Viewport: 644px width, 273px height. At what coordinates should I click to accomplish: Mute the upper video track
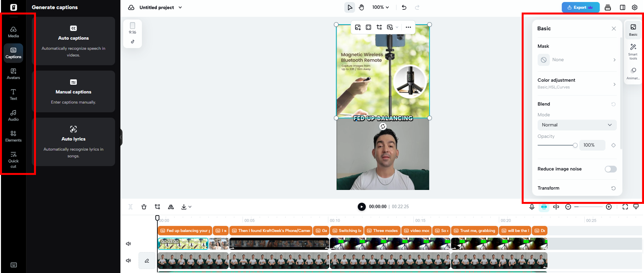coord(128,244)
